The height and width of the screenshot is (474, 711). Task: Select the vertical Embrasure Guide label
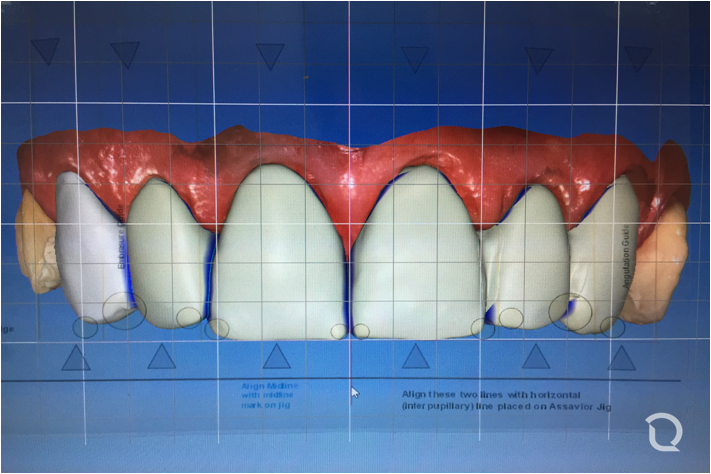click(121, 237)
